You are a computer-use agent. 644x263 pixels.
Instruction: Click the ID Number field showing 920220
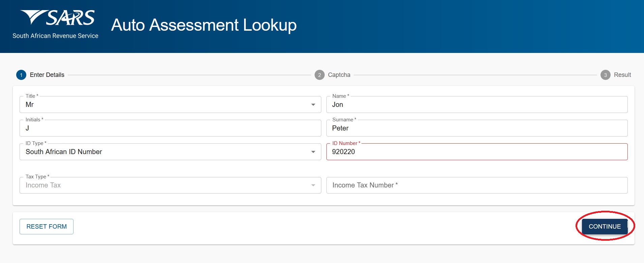(477, 152)
